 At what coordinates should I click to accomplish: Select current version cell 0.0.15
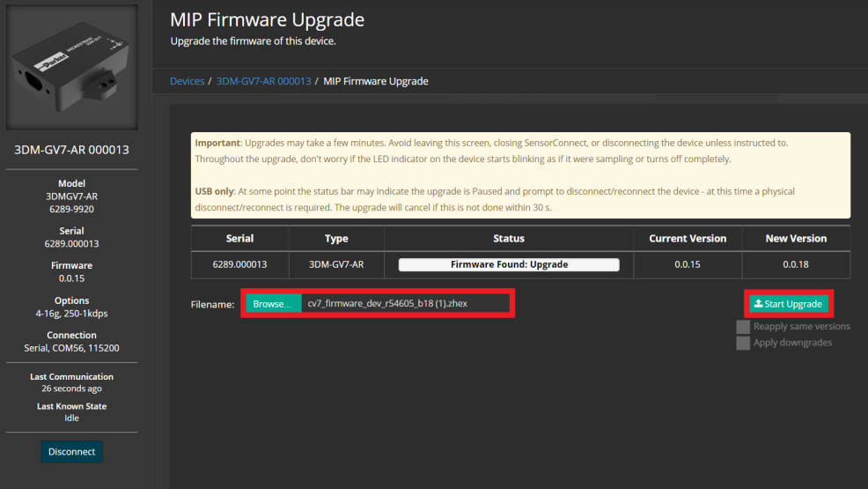click(x=688, y=264)
